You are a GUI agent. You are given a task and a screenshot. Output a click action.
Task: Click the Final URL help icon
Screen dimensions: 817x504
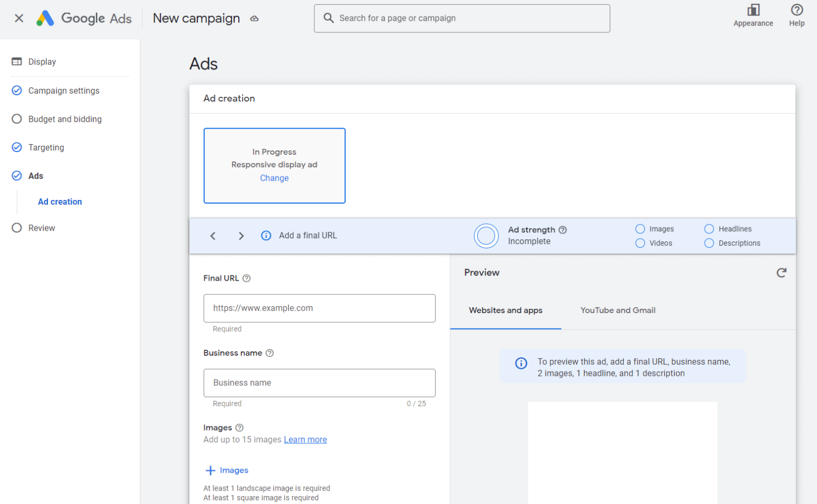point(246,278)
